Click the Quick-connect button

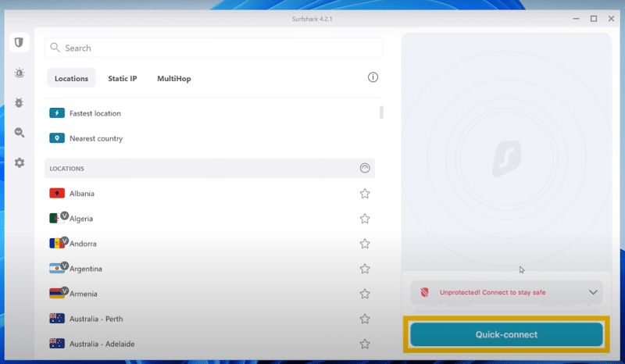click(506, 334)
